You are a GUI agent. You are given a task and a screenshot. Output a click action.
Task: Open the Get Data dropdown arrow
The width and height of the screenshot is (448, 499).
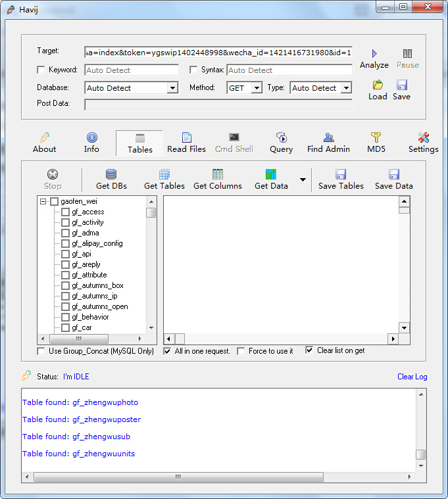coord(303,179)
